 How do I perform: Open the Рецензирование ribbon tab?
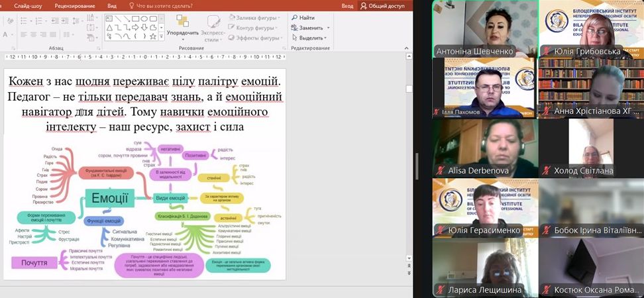click(73, 5)
